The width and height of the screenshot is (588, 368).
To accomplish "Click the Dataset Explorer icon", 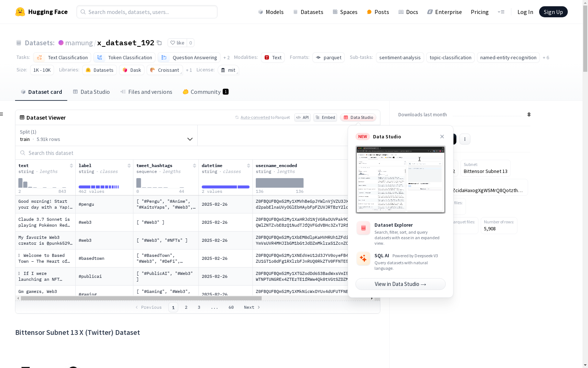I will coord(363,228).
